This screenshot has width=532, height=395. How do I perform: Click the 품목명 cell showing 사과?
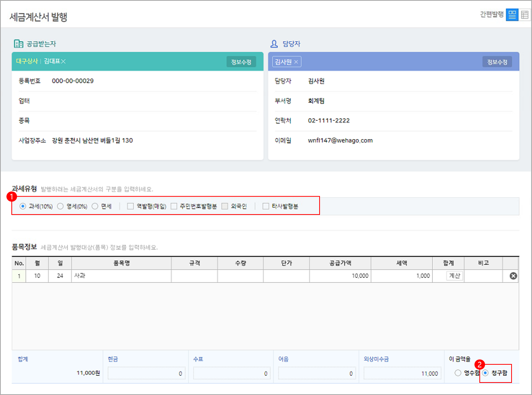point(121,276)
